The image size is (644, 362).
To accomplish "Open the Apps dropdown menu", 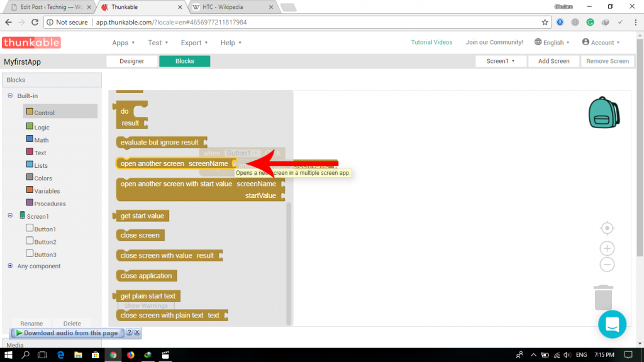I will 123,43.
